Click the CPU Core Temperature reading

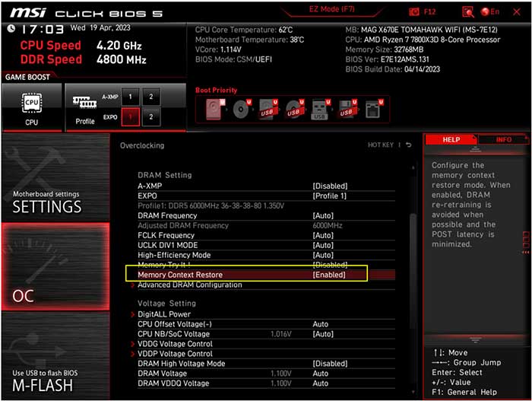coord(244,30)
